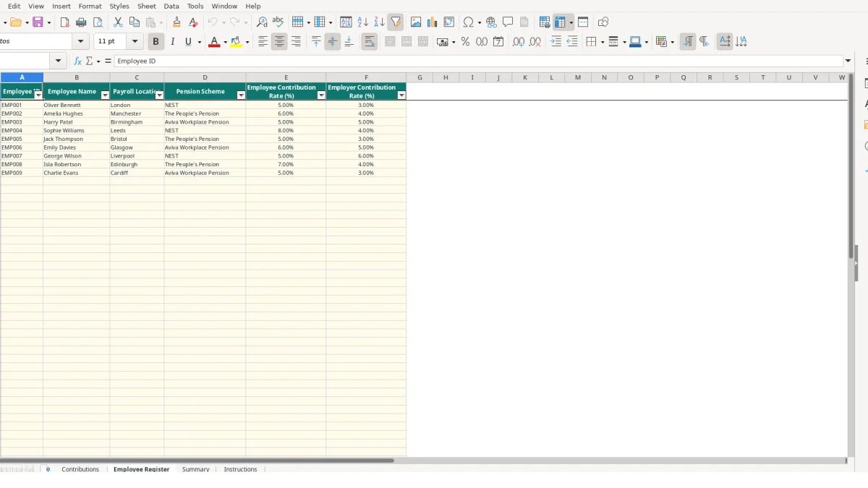This screenshot has width=868, height=488.
Task: Open the Format menu
Action: point(90,6)
